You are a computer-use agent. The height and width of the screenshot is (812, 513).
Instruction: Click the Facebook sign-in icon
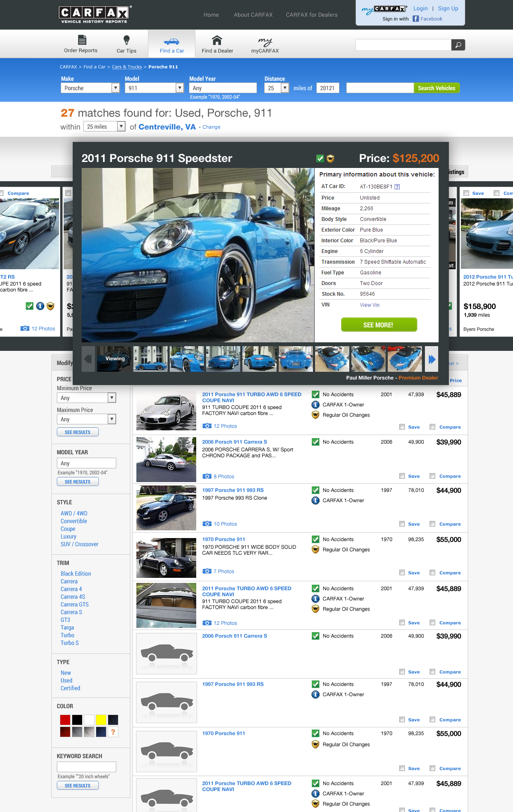pyautogui.click(x=416, y=19)
